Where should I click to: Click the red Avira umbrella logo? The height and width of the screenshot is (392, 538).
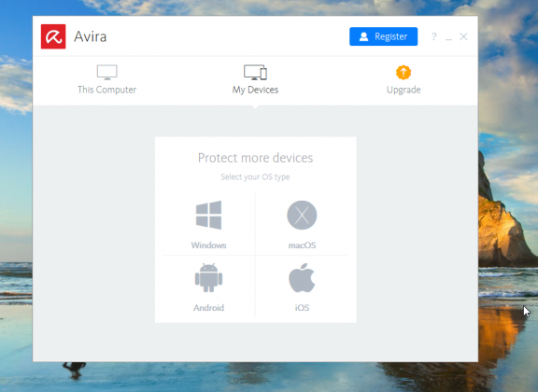pos(53,36)
